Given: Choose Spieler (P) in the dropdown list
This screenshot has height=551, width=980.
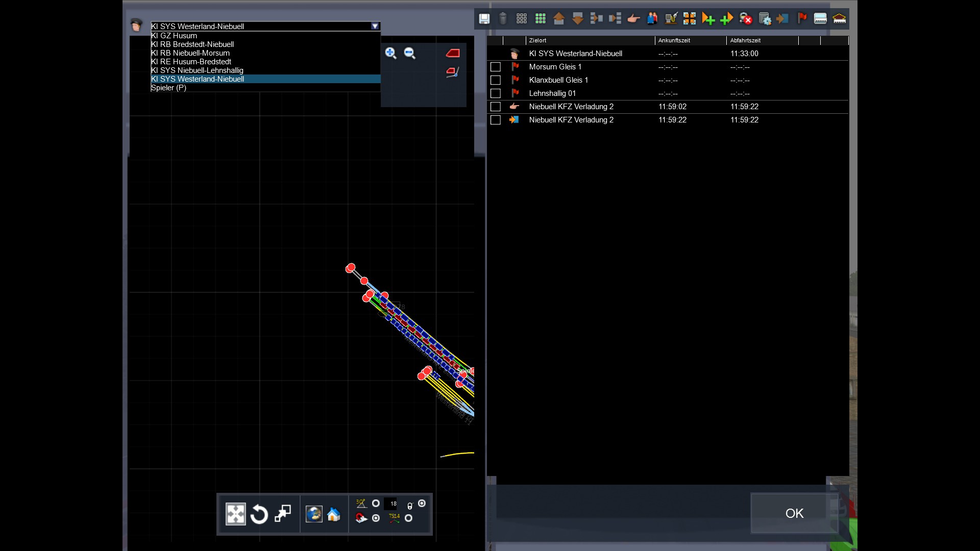Looking at the screenshot, I should (168, 88).
